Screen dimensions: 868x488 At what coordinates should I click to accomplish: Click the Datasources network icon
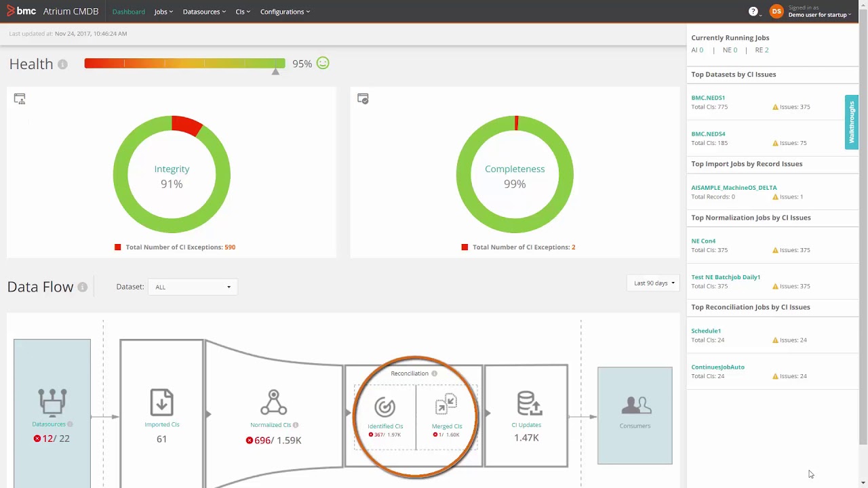(52, 402)
